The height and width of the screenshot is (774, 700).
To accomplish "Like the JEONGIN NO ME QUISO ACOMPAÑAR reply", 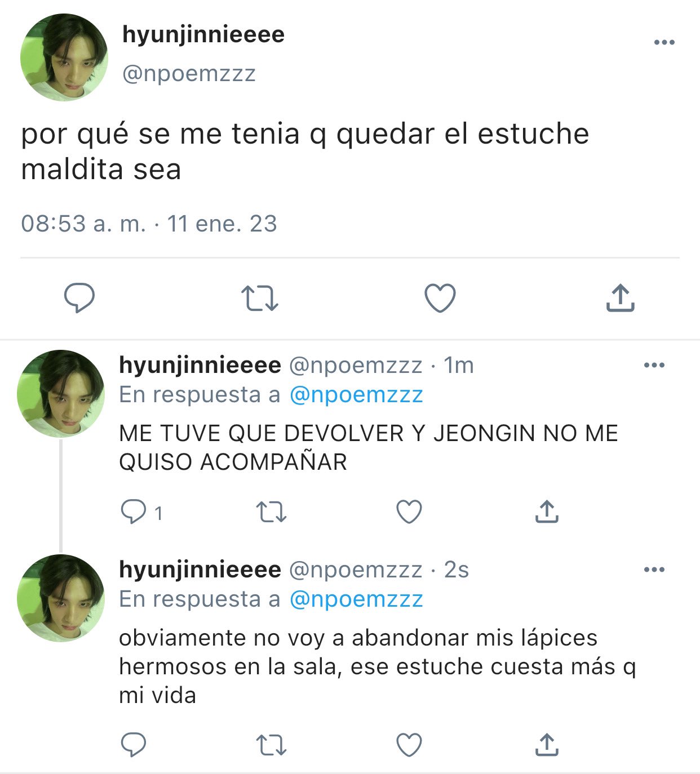I will (409, 512).
